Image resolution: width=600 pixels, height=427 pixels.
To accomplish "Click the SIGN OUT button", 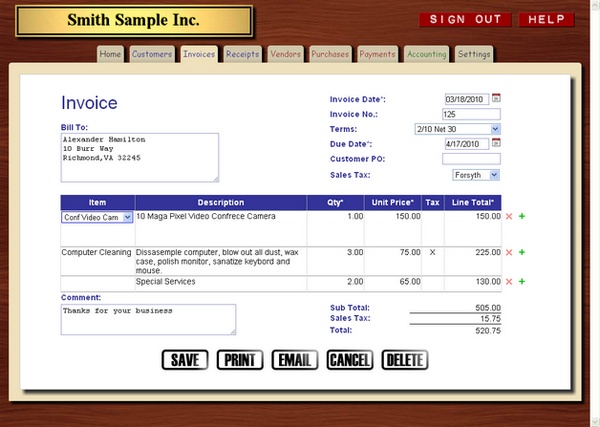I will [x=465, y=20].
